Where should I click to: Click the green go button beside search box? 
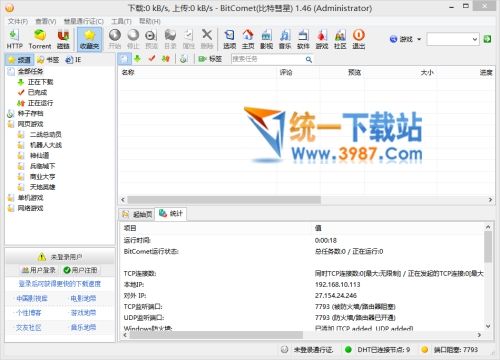[x=487, y=39]
